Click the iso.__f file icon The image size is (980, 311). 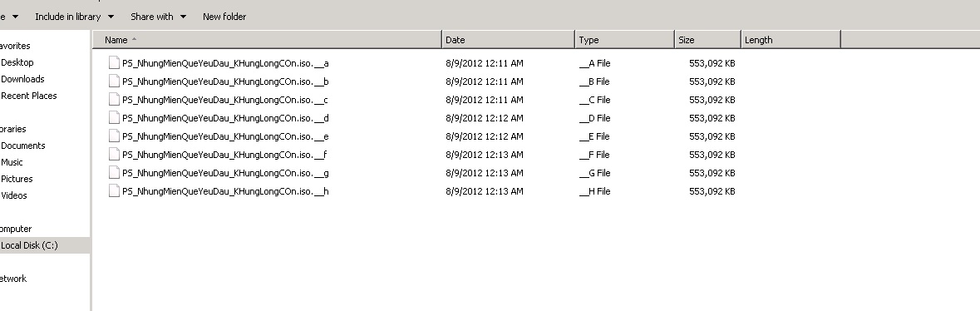(x=114, y=154)
